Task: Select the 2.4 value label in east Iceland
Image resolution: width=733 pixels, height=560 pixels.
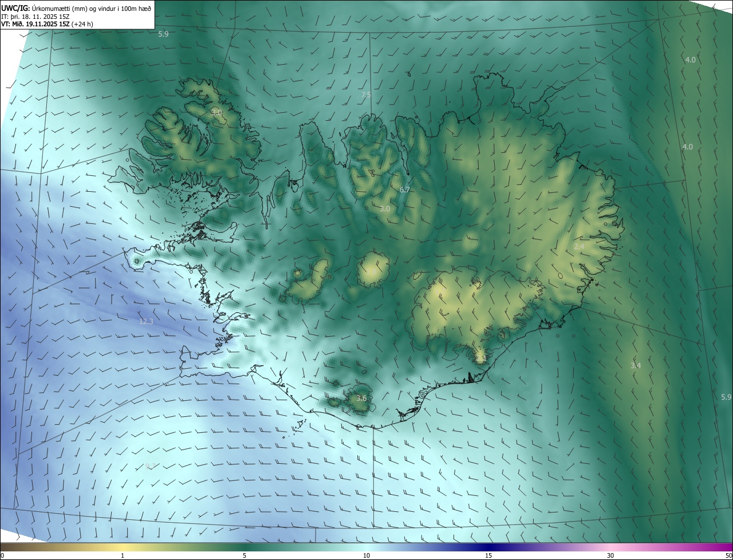Action: pos(579,246)
